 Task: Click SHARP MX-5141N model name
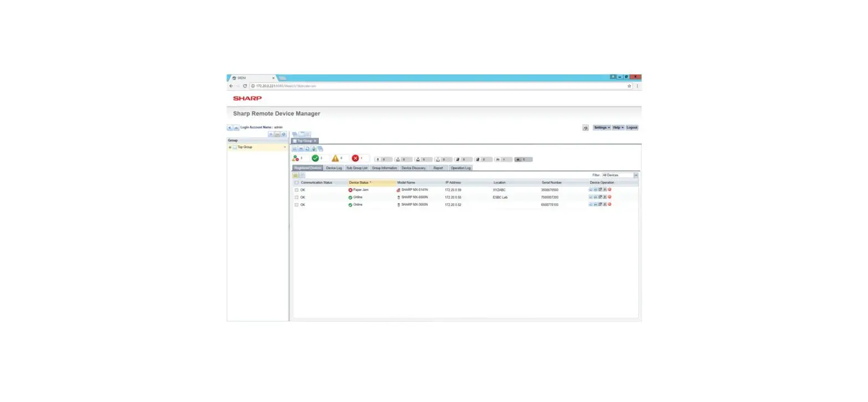coord(415,190)
